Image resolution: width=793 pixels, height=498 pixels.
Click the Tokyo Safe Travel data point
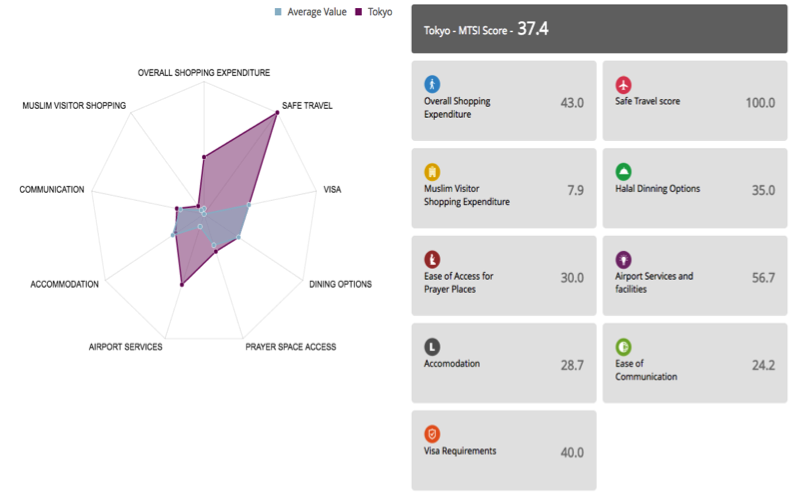(x=276, y=114)
